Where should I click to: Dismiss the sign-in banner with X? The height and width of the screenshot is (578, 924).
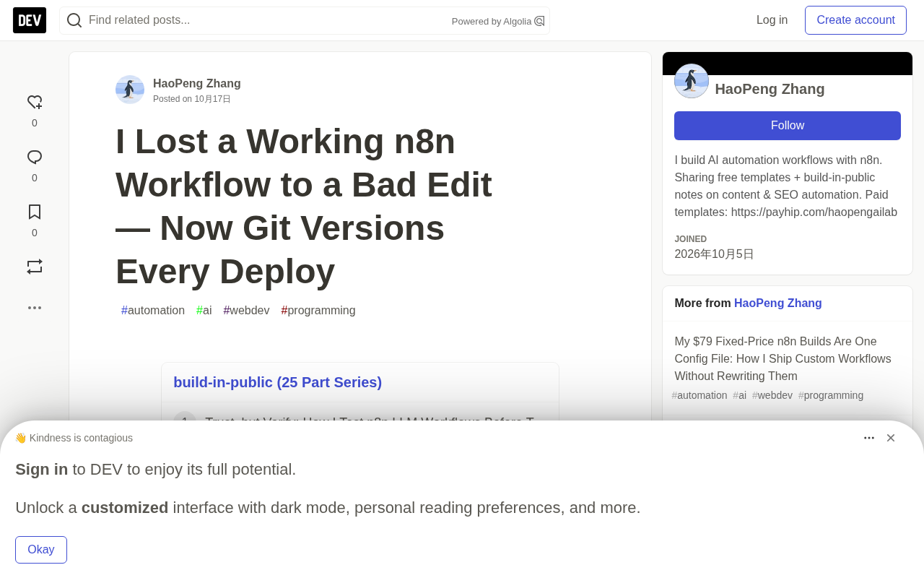coord(891,438)
